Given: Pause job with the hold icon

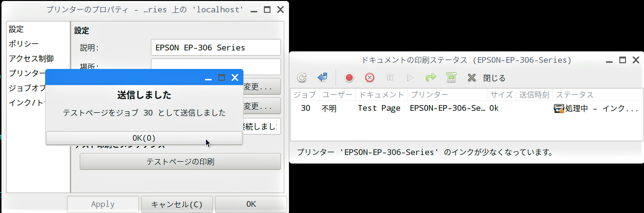Looking at the screenshot, I should coord(390,77).
